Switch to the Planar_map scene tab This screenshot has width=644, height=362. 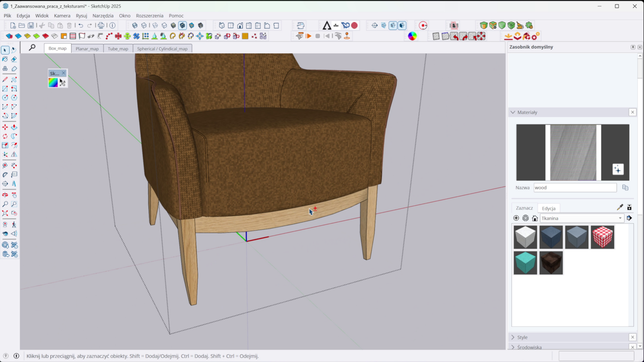[x=87, y=49]
